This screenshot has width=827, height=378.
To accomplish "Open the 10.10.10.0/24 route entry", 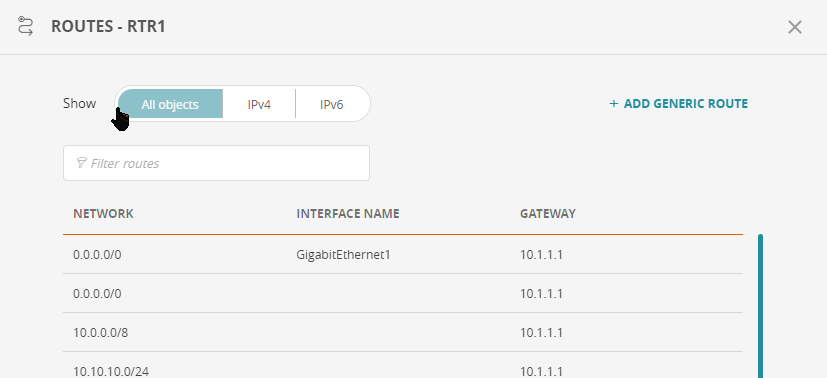I will point(403,365).
